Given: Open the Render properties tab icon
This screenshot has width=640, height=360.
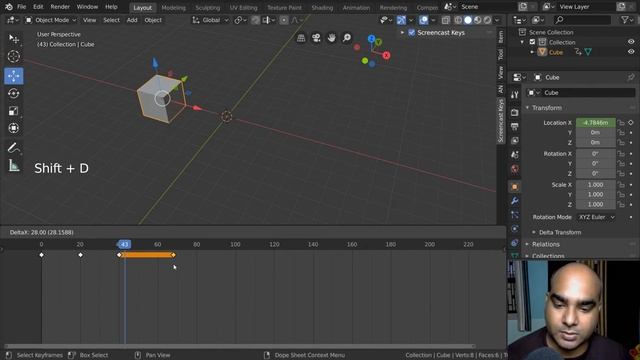Looking at the screenshot, I should (x=514, y=112).
